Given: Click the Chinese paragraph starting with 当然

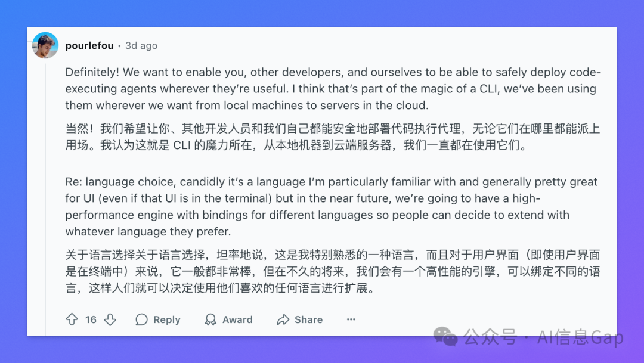Looking at the screenshot, I should tap(333, 136).
